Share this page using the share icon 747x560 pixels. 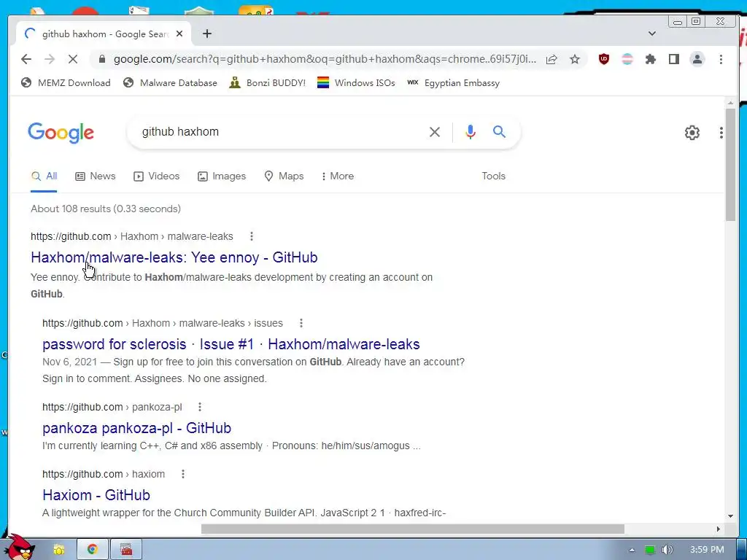(x=551, y=59)
